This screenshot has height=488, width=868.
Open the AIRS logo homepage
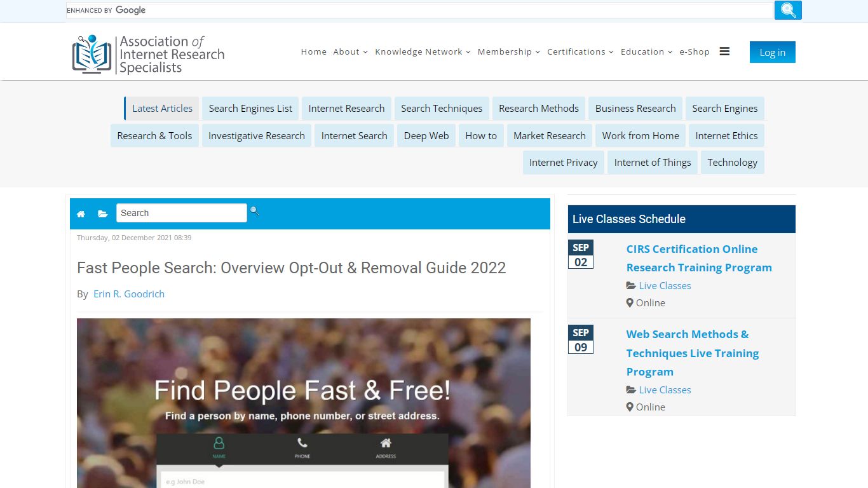pyautogui.click(x=149, y=55)
